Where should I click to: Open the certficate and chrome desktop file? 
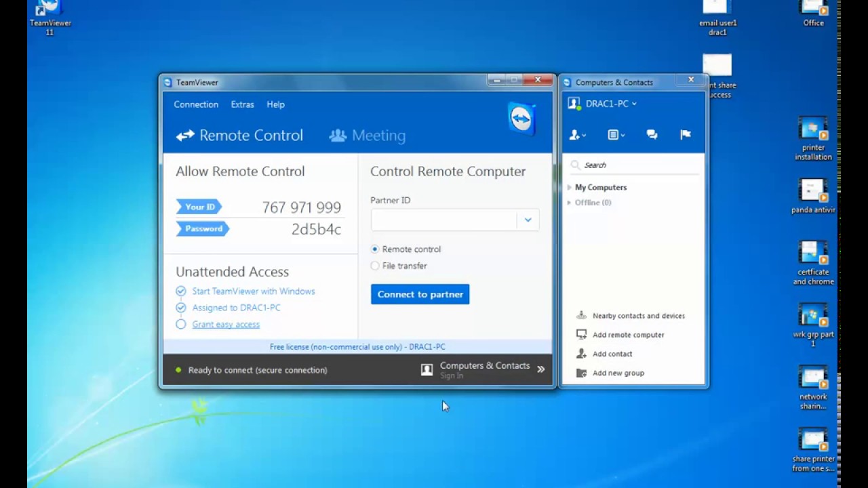pyautogui.click(x=814, y=263)
